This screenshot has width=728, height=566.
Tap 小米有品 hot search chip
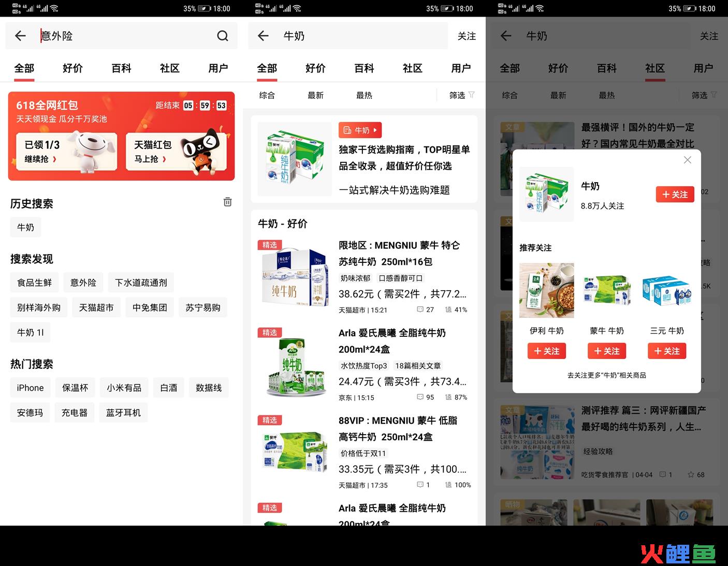pyautogui.click(x=124, y=388)
